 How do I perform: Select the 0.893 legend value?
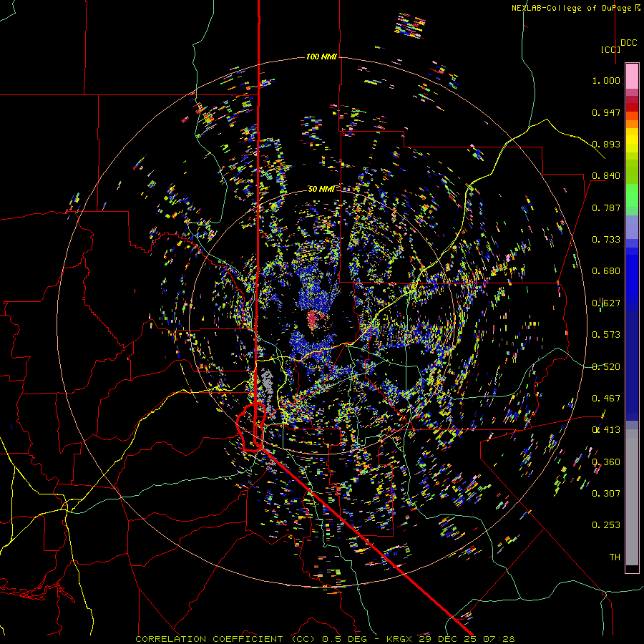(606, 144)
